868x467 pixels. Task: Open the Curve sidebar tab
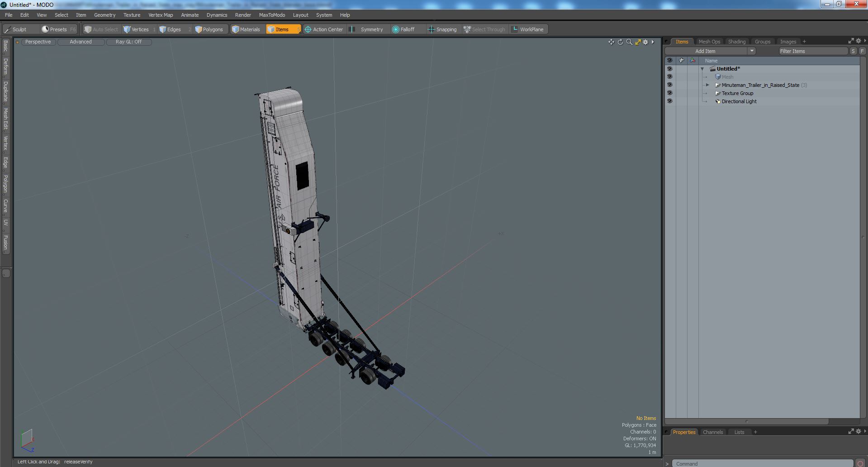point(5,206)
